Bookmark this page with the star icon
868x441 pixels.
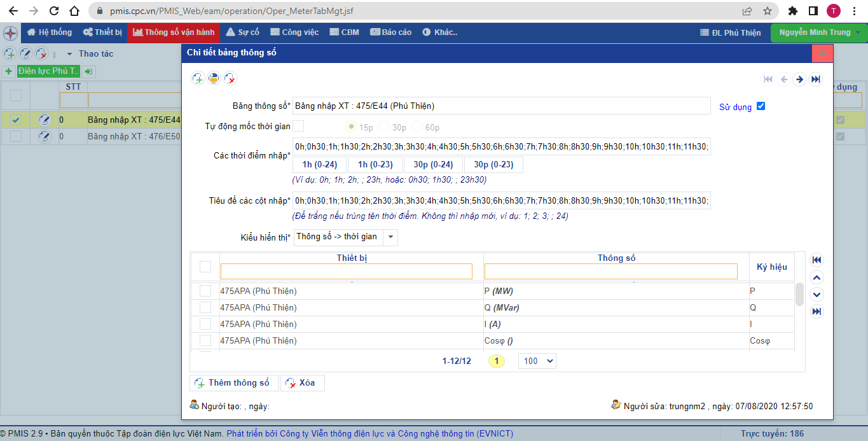click(x=768, y=11)
